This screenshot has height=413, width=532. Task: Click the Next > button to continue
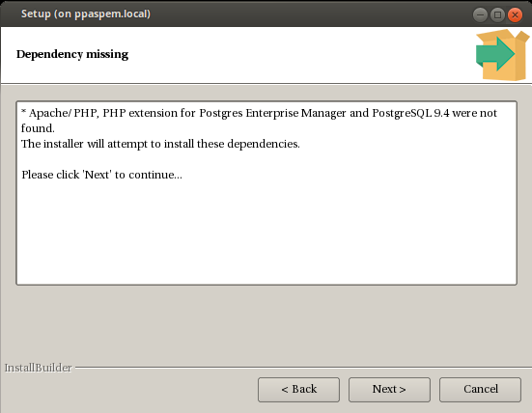pyautogui.click(x=389, y=390)
